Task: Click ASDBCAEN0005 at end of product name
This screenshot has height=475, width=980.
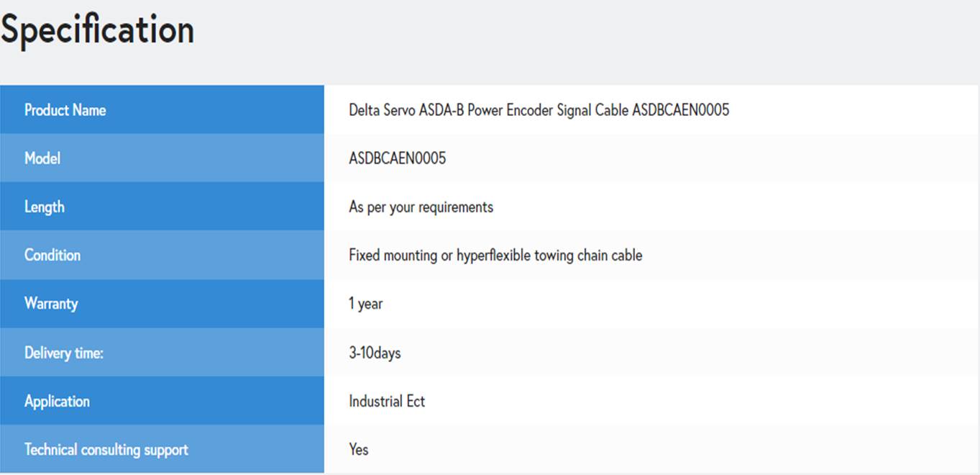Action: [x=681, y=110]
